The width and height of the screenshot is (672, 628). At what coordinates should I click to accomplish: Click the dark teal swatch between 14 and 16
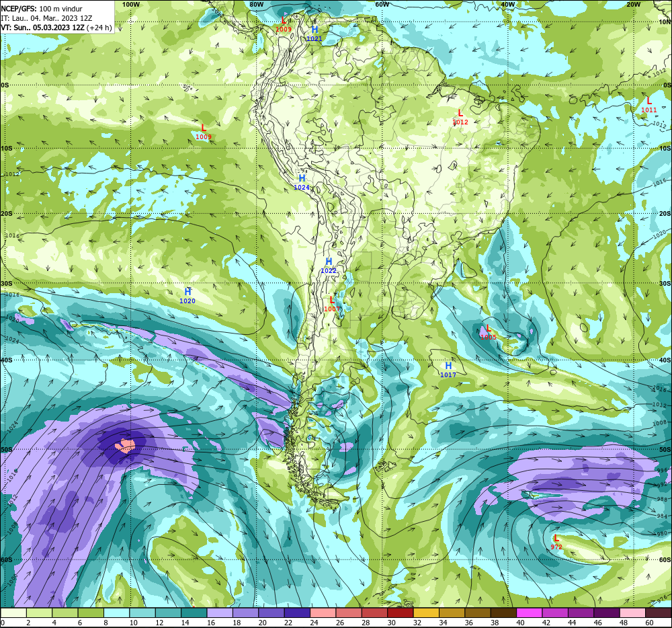pyautogui.click(x=194, y=613)
